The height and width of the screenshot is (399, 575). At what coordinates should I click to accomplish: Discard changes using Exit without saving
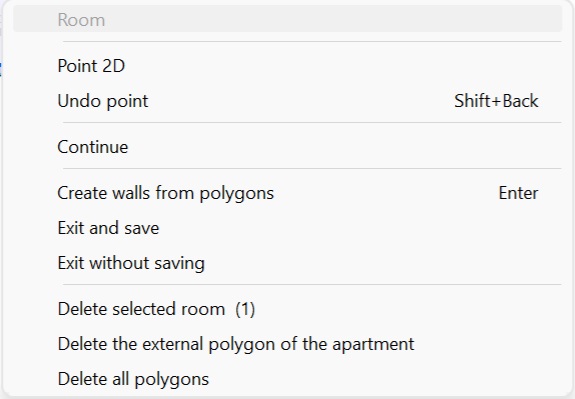pyautogui.click(x=288, y=263)
